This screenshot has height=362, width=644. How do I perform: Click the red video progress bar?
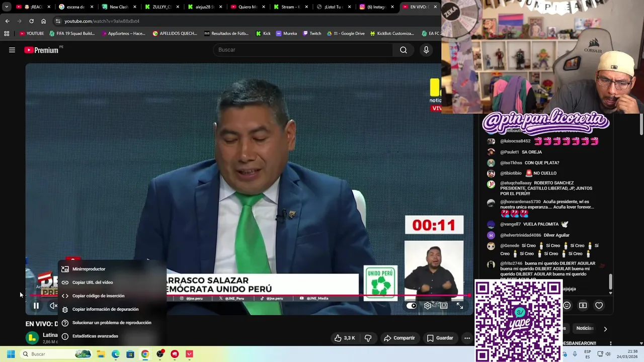point(249,296)
